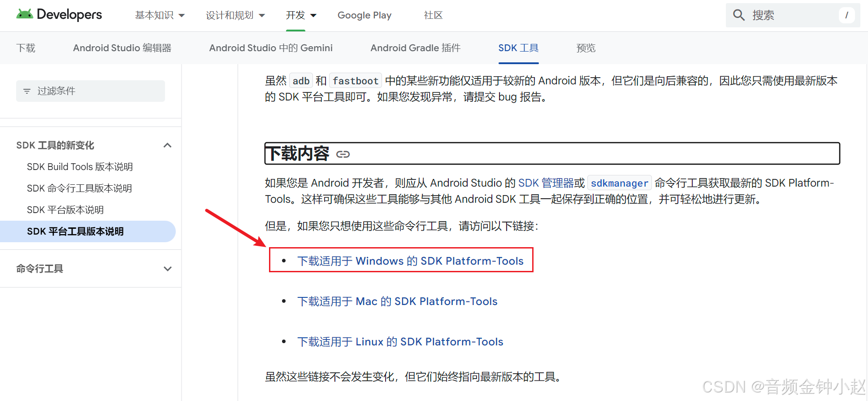Switch to Android Studio 编辑器 tab
This screenshot has width=868, height=401.
122,48
